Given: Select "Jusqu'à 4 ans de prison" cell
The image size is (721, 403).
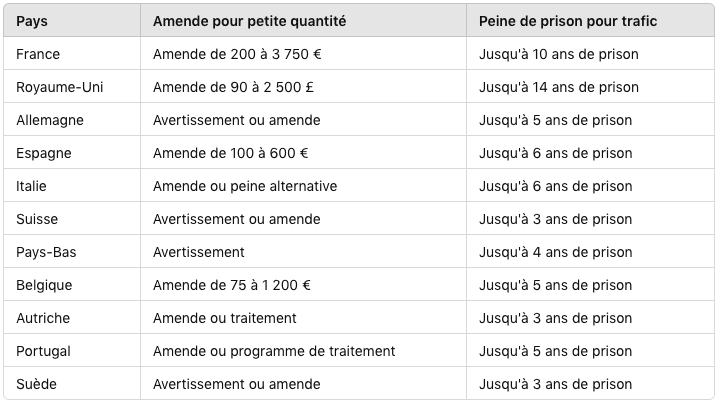Looking at the screenshot, I should coord(556,252).
